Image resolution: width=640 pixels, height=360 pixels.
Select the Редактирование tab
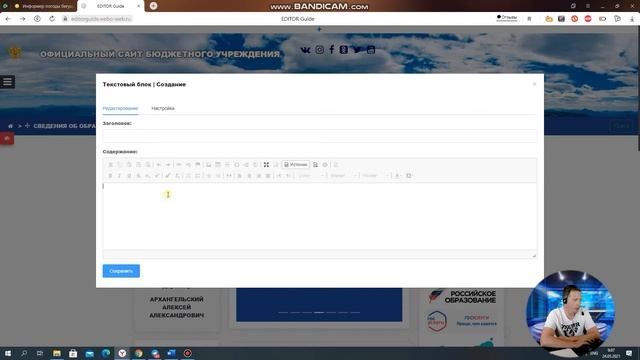[x=120, y=108]
